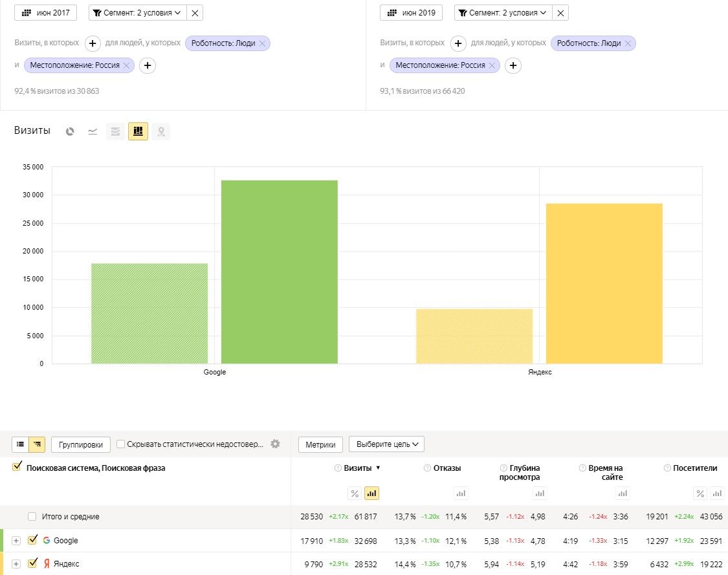Uncheck the Google row checkbox
This screenshot has height=575, width=728.
click(x=32, y=539)
